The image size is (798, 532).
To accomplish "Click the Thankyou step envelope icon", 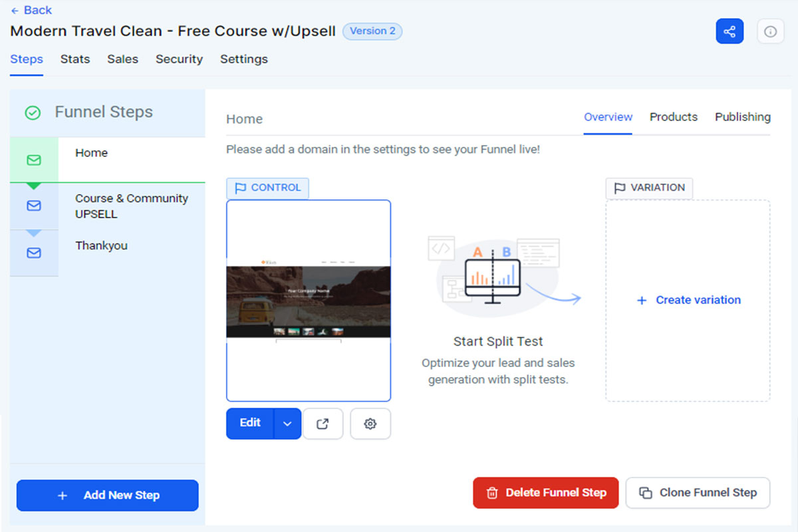I will pos(34,253).
